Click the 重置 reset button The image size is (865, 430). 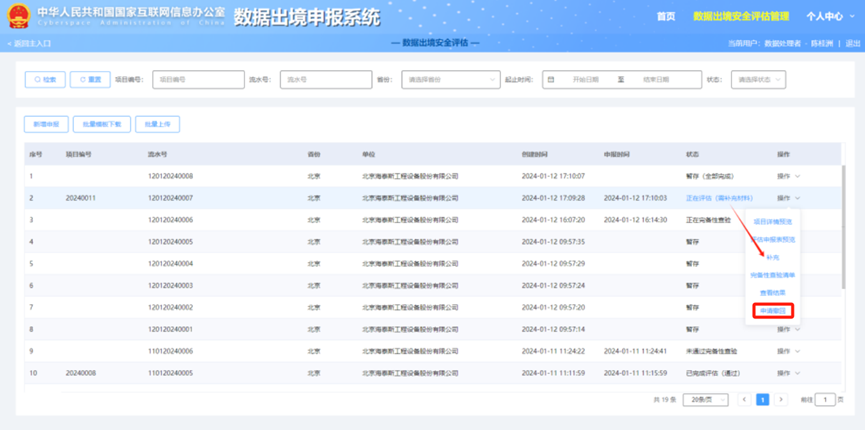point(90,79)
